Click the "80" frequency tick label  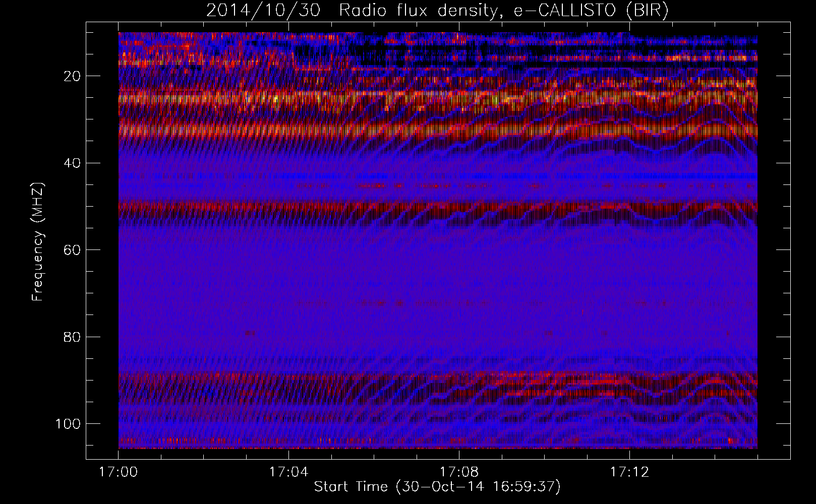click(73, 337)
